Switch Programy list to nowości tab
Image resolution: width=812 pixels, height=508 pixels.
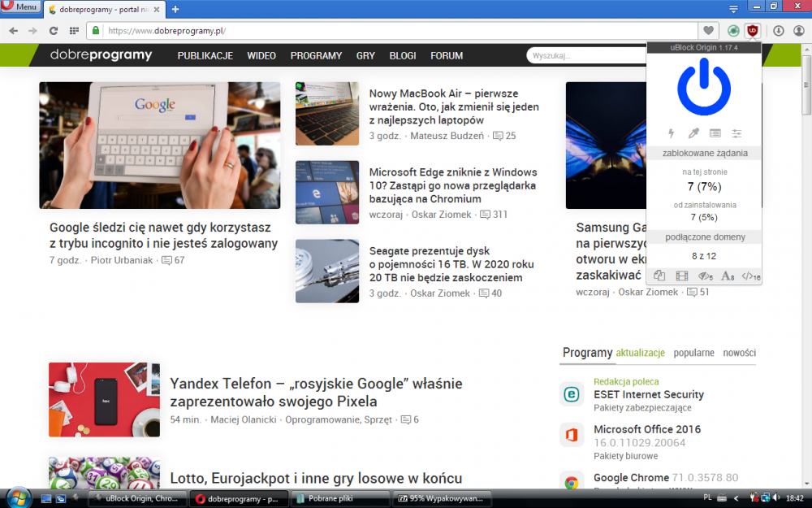[x=740, y=353]
